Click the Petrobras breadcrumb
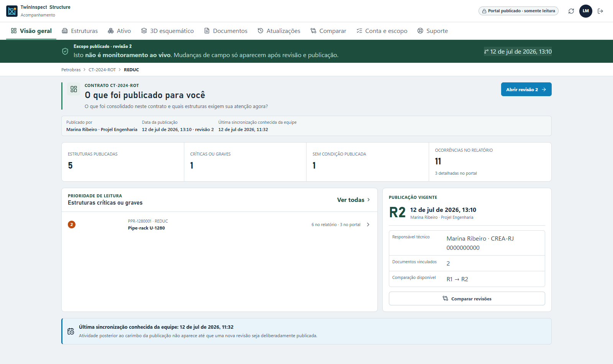 pos(71,70)
